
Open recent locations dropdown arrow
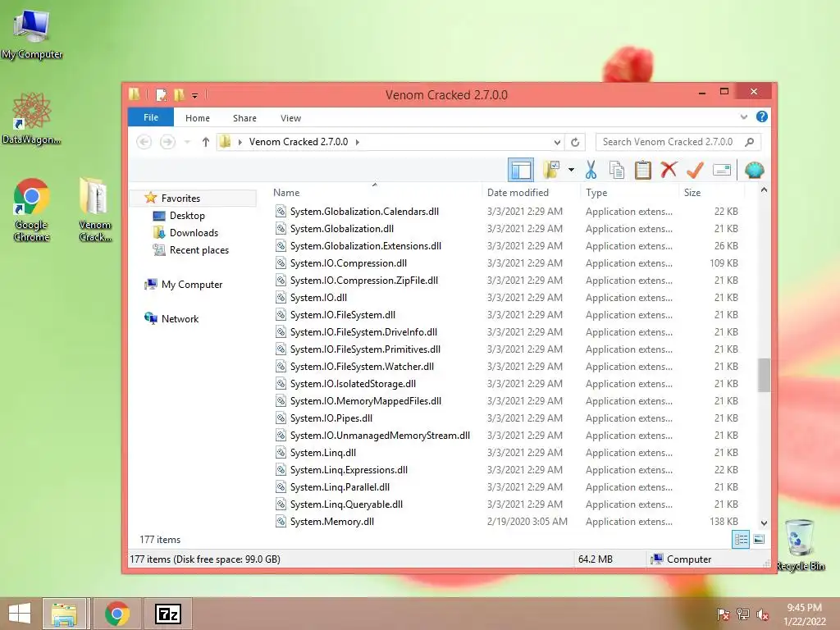tap(187, 142)
